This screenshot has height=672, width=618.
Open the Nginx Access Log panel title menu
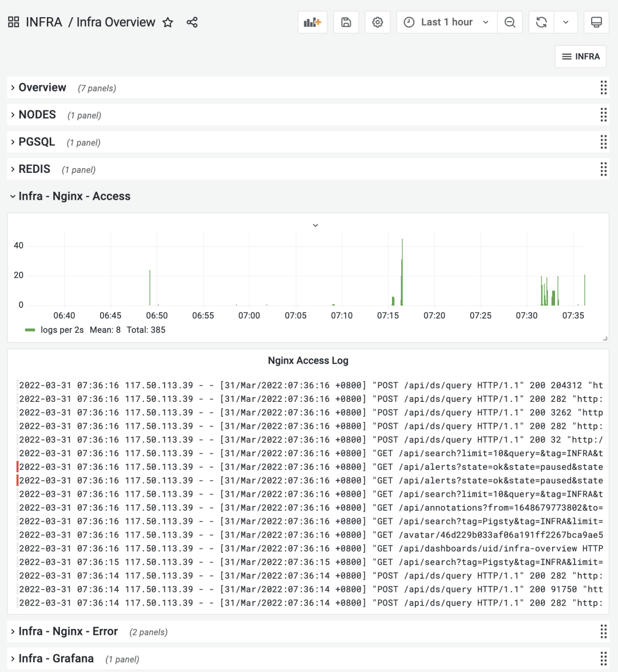(308, 361)
